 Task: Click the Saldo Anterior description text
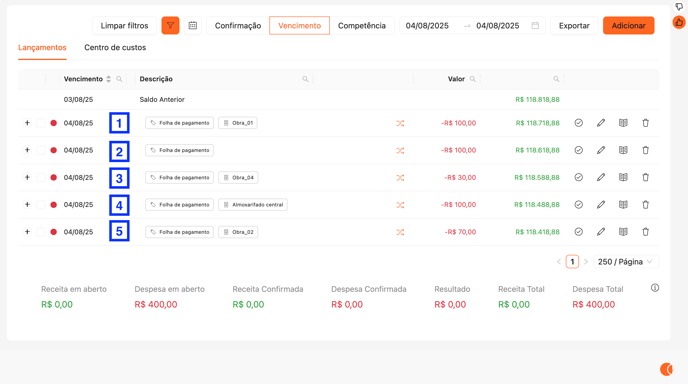click(x=162, y=100)
